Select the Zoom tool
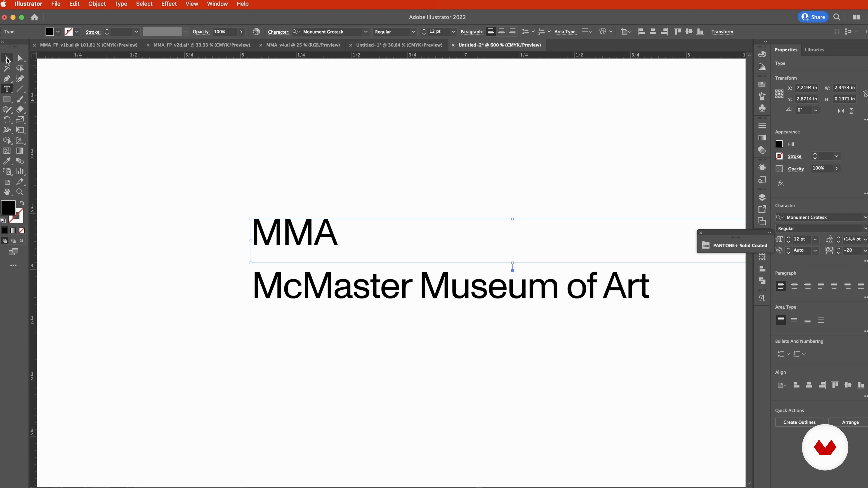Screen dimensions: 868x488 20,192
